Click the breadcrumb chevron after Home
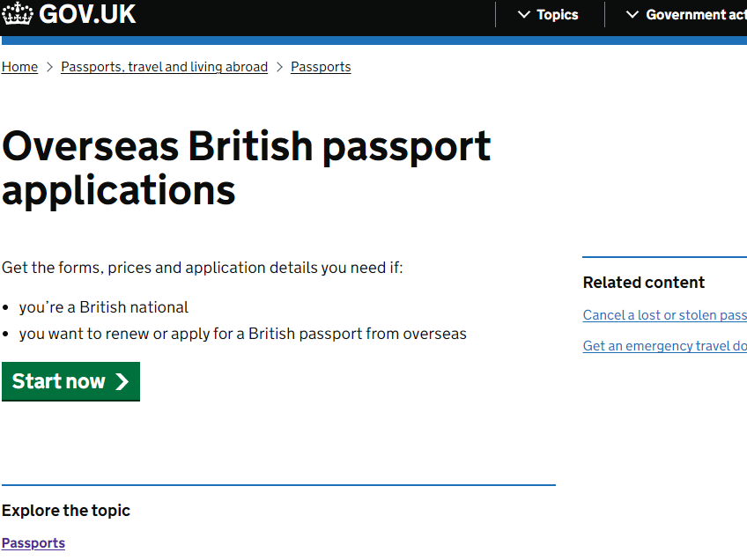Image resolution: width=747 pixels, height=560 pixels. (x=49, y=67)
